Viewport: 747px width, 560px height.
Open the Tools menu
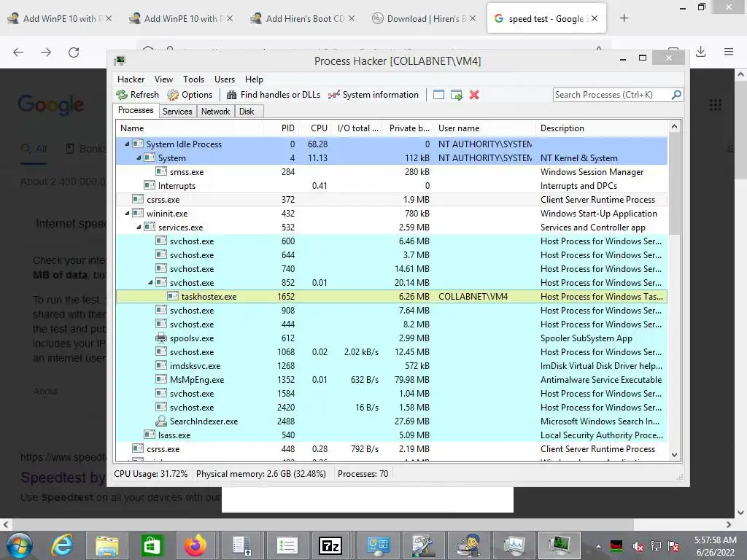point(193,79)
